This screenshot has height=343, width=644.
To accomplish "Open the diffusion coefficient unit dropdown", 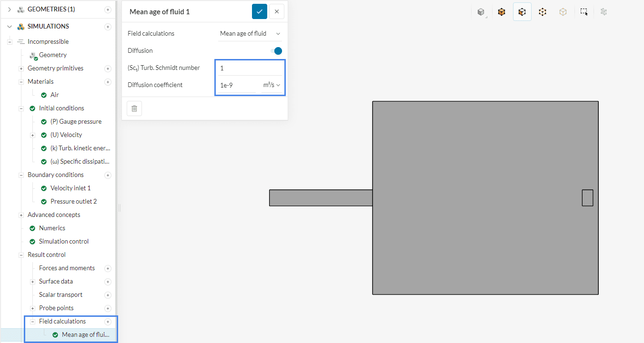I will coord(272,85).
